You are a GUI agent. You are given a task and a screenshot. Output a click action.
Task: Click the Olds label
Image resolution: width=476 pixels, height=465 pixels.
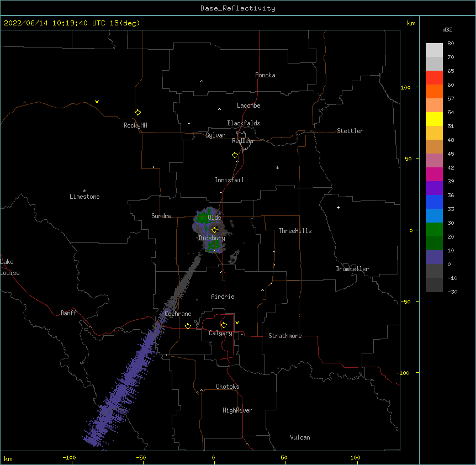(214, 218)
